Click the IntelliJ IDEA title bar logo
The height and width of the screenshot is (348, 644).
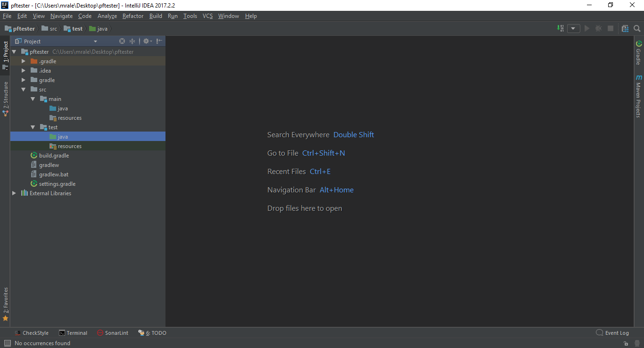[x=5, y=5]
